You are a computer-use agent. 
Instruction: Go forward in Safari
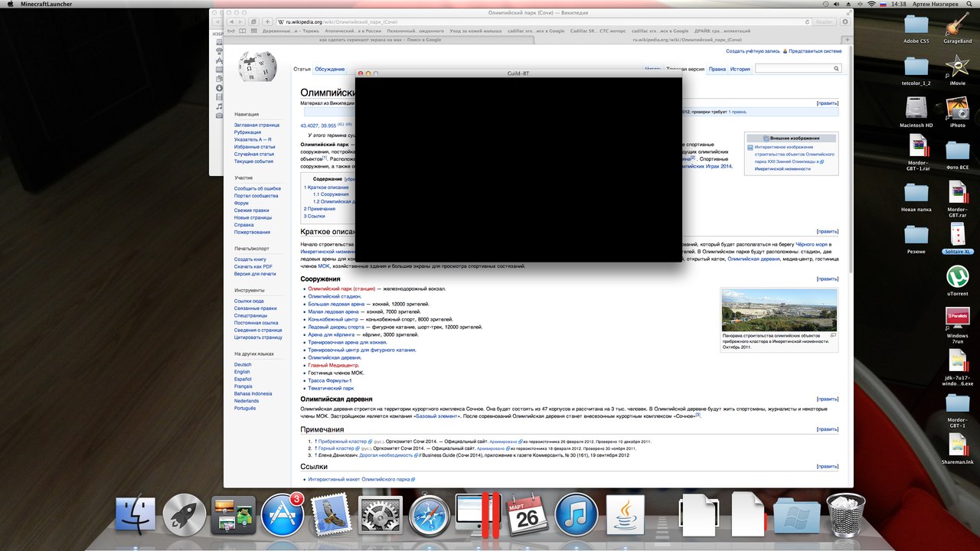coord(241,22)
